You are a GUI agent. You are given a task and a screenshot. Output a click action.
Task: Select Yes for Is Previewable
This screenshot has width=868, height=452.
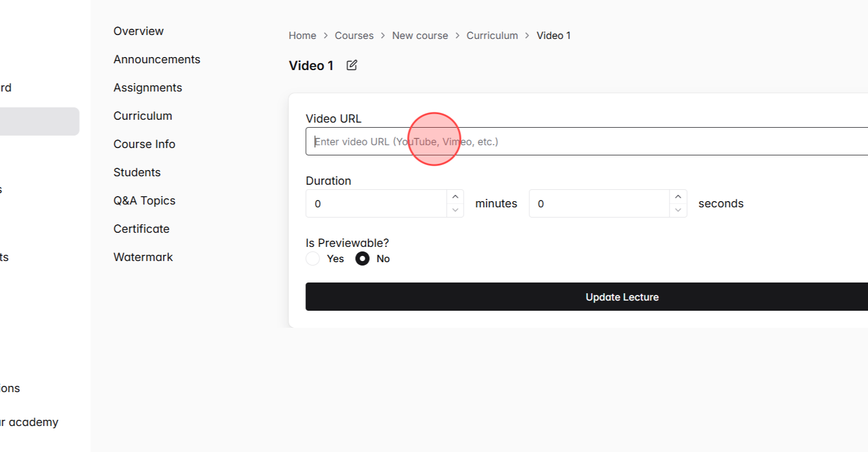313,258
